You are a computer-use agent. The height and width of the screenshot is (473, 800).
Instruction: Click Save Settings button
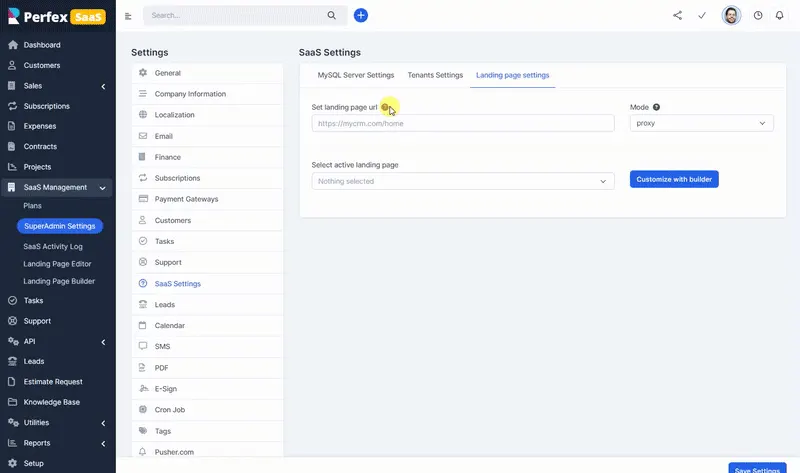757,468
